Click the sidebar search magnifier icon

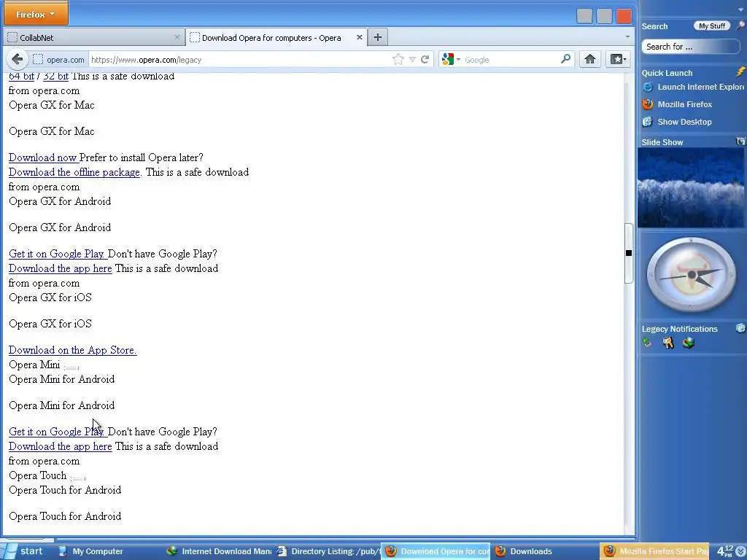[741, 26]
